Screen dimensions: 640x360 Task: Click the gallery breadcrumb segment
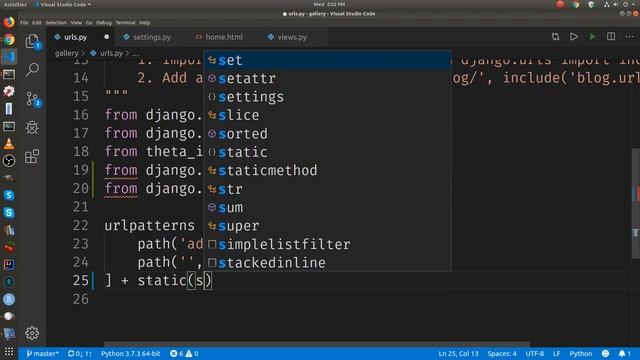coord(66,53)
